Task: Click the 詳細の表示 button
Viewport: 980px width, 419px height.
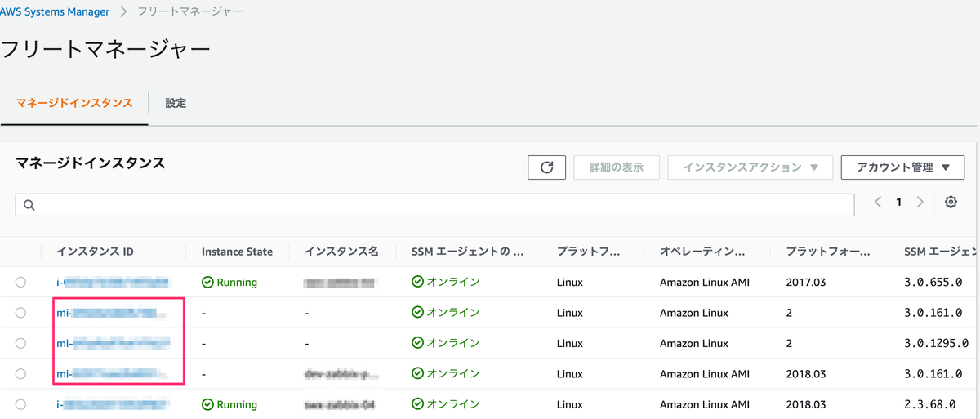Action: (617, 167)
